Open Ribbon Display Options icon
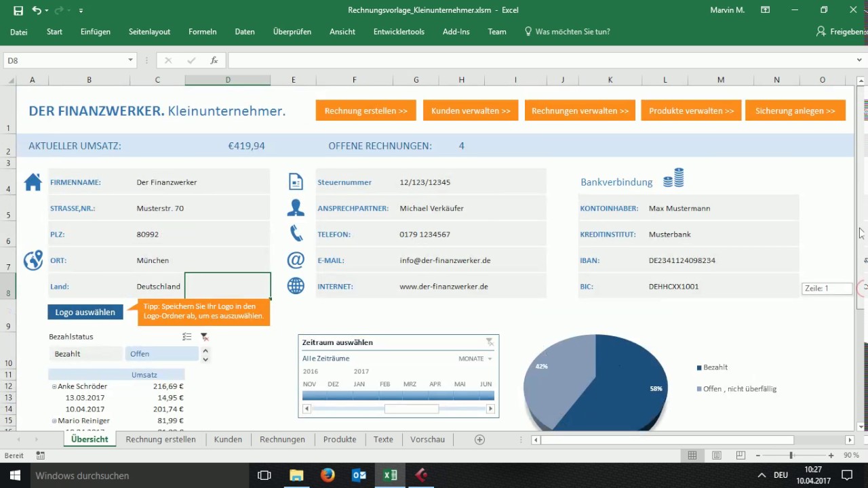This screenshot has height=488, width=868. pyautogui.click(x=766, y=10)
